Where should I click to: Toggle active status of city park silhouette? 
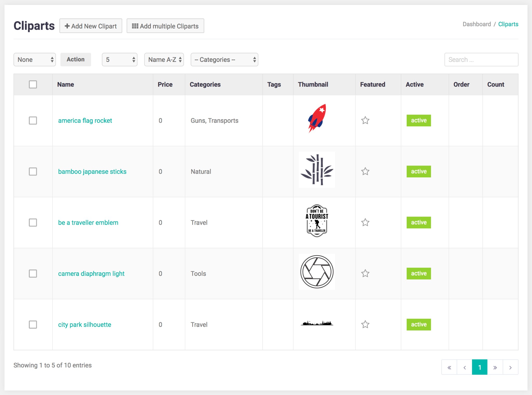[x=418, y=324]
